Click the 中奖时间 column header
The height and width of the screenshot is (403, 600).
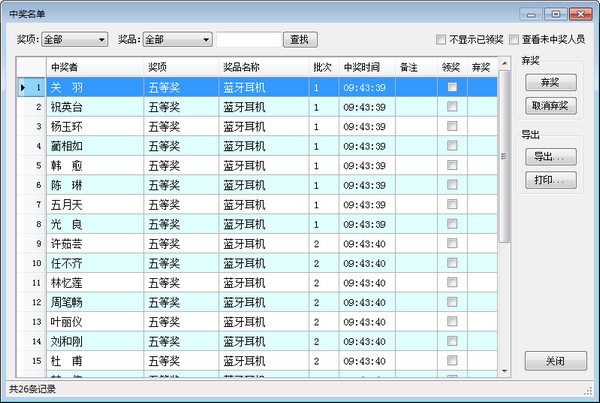point(361,67)
